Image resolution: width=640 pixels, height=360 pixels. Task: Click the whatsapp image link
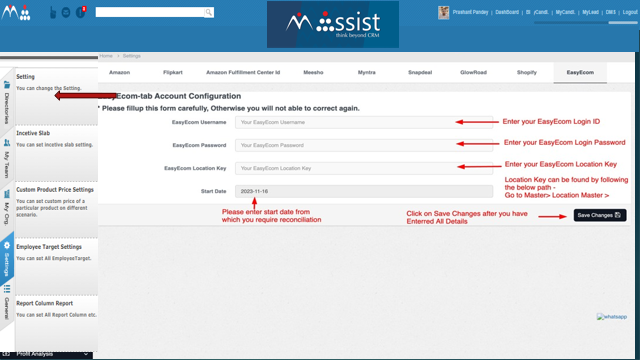[611, 317]
